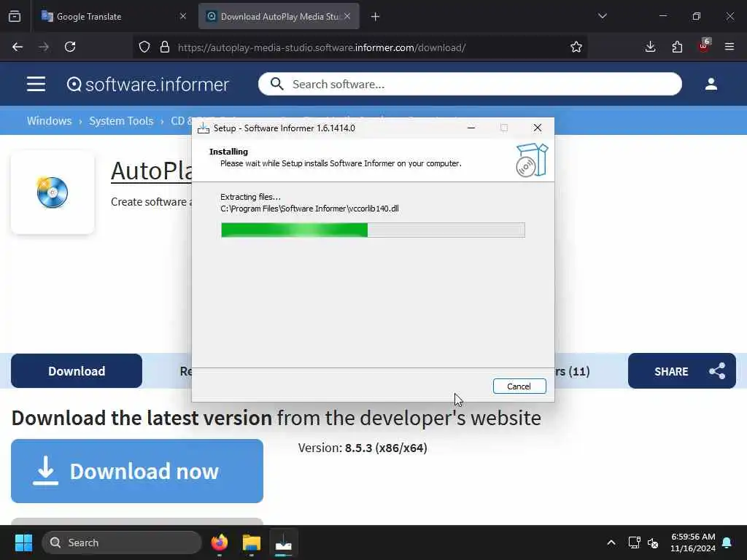The width and height of the screenshot is (747, 560).
Task: Close the Google Translate tab
Action: pyautogui.click(x=183, y=16)
